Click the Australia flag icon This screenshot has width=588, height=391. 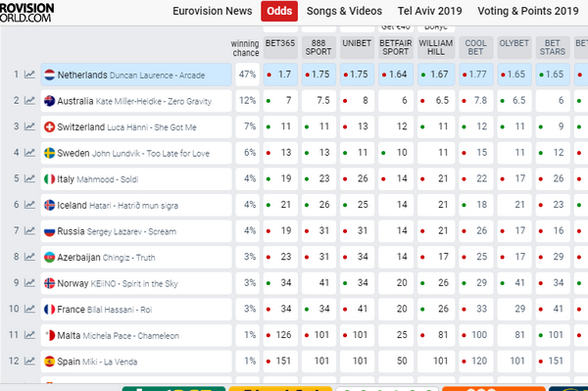click(x=50, y=101)
